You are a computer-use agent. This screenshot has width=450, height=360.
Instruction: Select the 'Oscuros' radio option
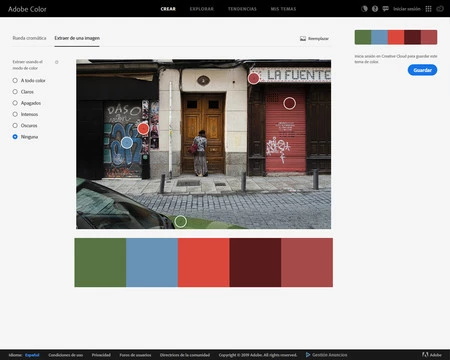tap(15, 126)
